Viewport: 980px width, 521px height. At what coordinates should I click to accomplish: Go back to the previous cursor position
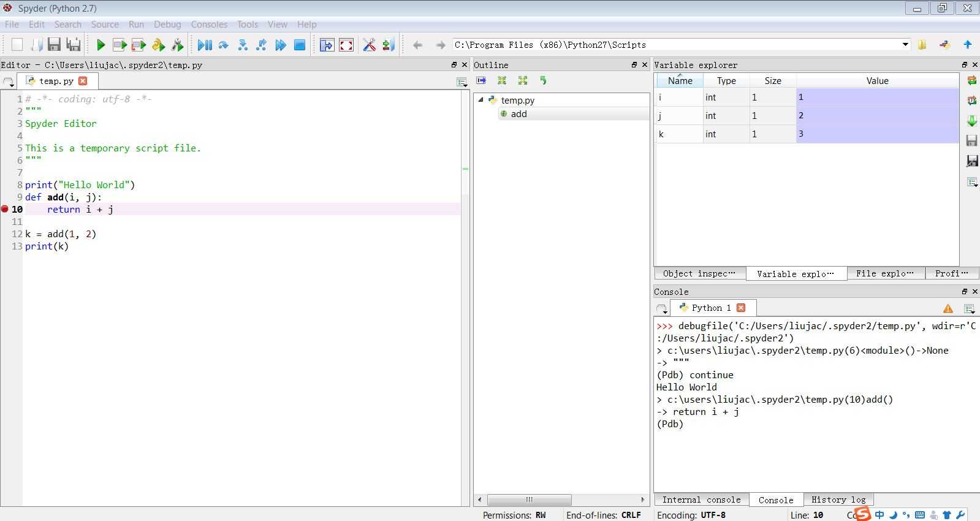tap(417, 45)
